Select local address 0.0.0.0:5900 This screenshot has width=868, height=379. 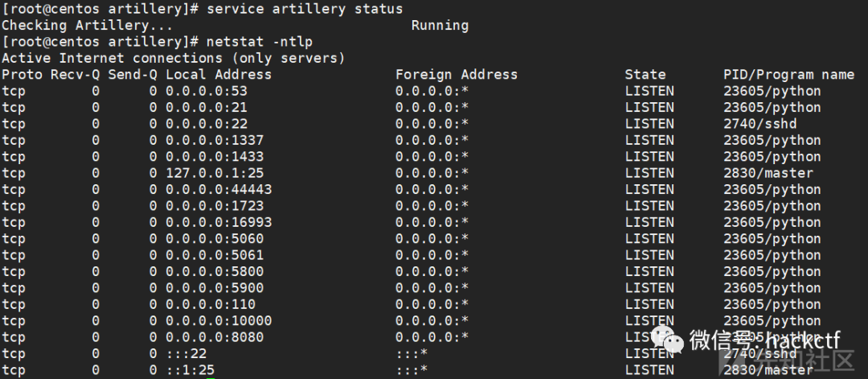pos(215,288)
